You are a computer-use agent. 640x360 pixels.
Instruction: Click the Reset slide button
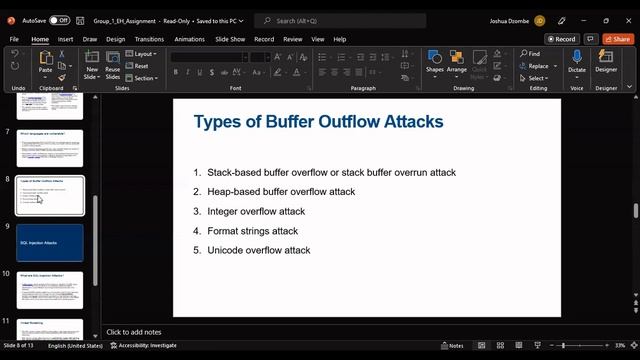coord(137,66)
